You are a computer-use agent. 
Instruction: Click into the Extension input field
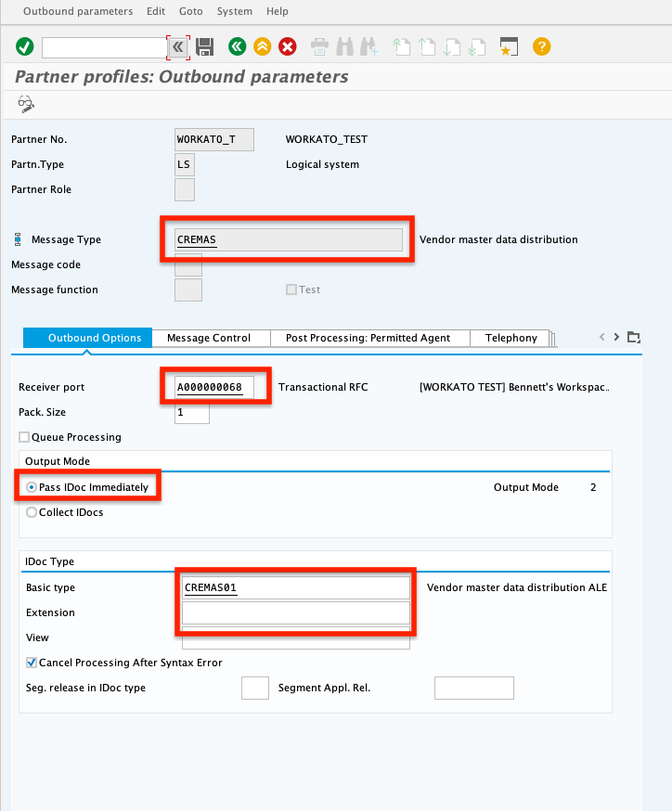click(x=295, y=612)
